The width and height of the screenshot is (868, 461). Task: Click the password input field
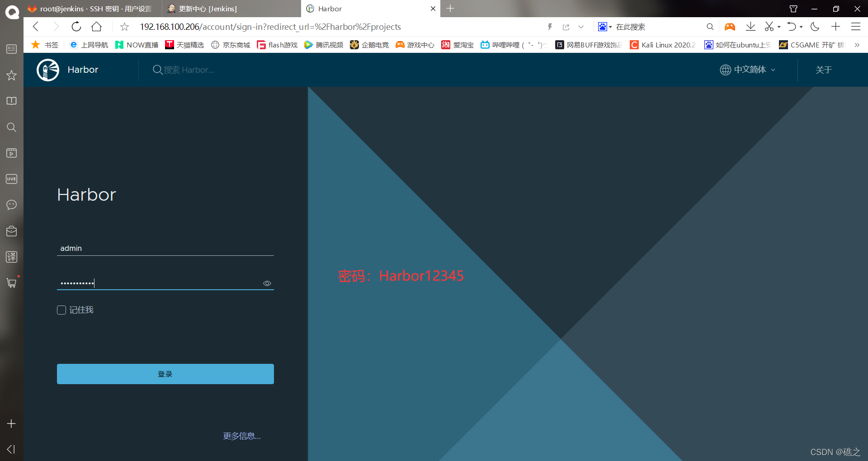pos(165,283)
